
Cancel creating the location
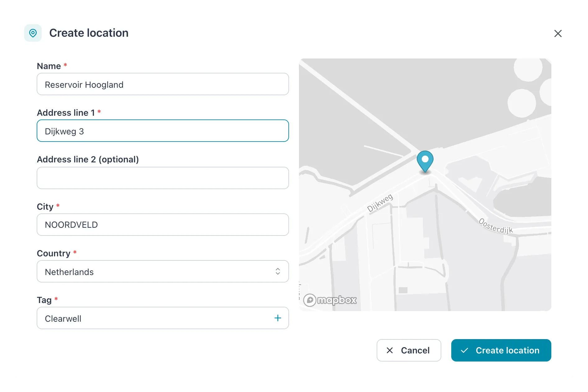[x=409, y=350]
